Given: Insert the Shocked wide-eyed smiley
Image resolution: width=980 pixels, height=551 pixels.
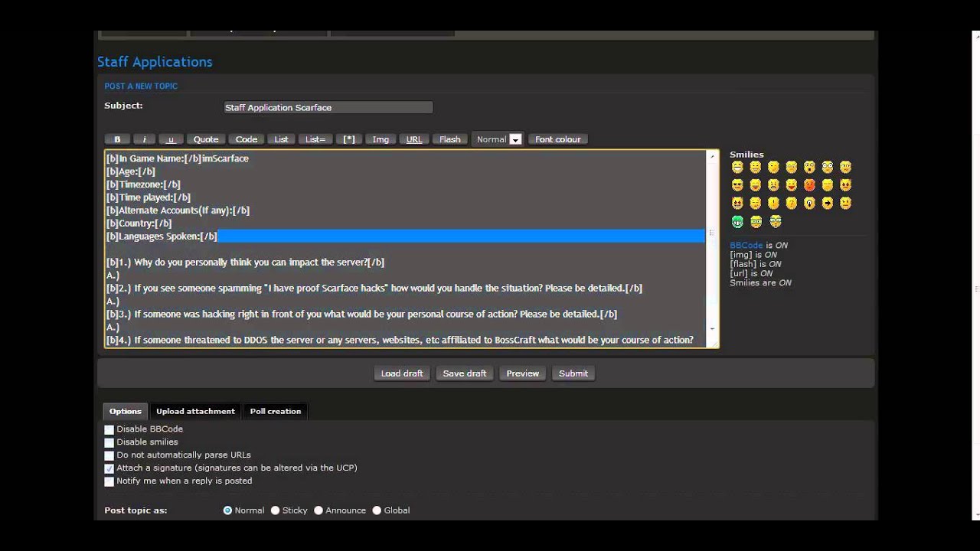Looking at the screenshot, I should click(828, 167).
